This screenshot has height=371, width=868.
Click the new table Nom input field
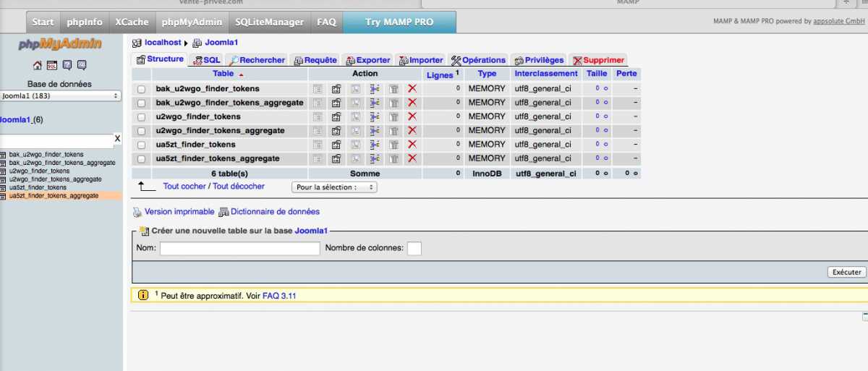(x=239, y=248)
